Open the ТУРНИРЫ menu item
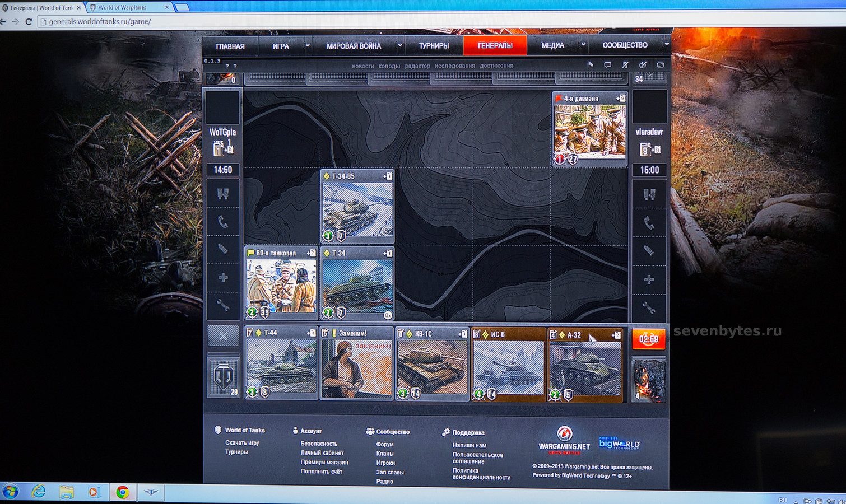Screen dimensions: 846x504 pyautogui.click(x=434, y=46)
